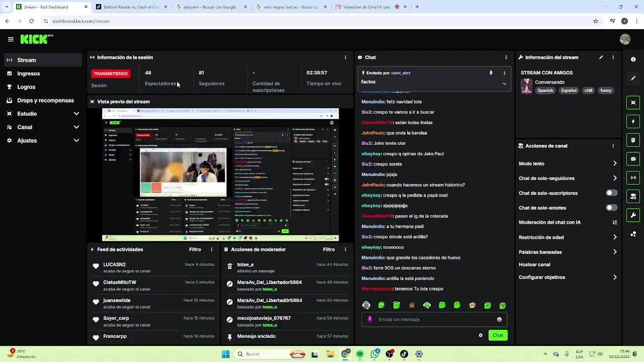
Task: Open the emoji picker smiley in message box
Action: coord(499,319)
